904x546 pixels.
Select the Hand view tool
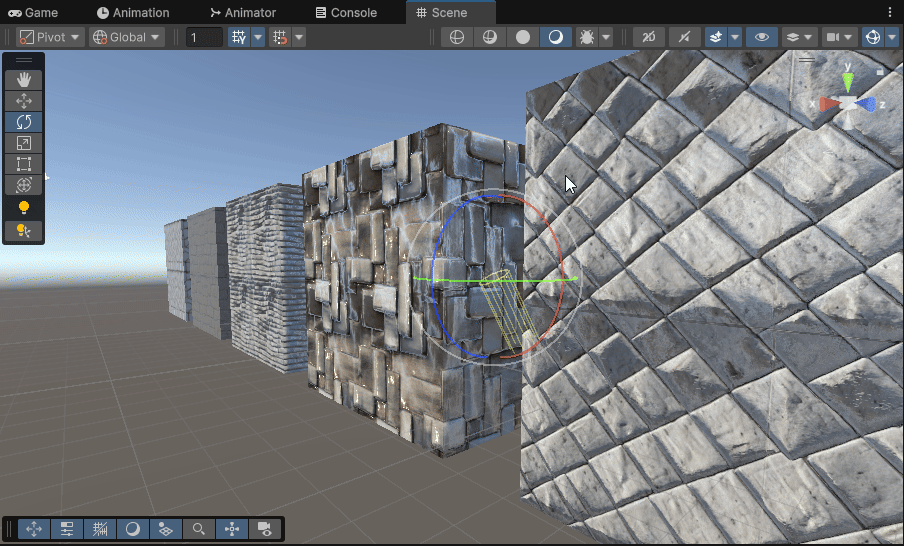point(24,79)
